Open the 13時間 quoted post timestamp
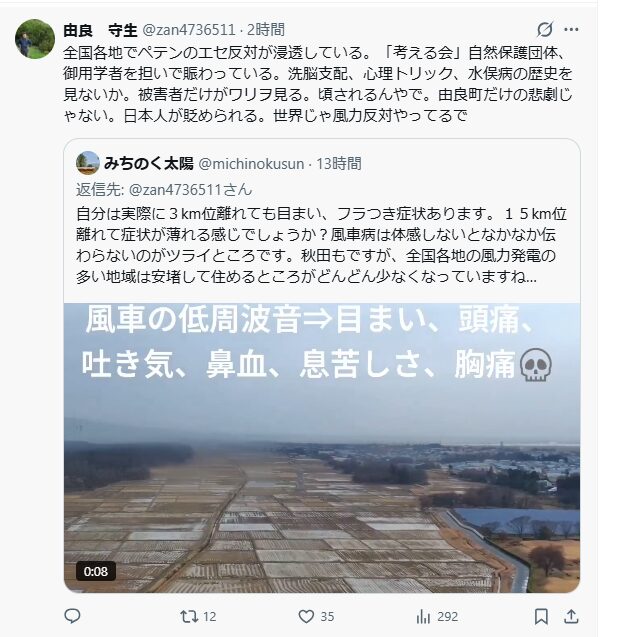Screen dimensions: 618x637 (x=339, y=164)
